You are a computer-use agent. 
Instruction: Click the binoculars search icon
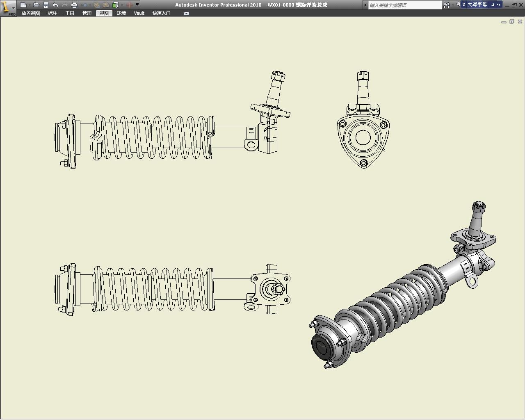point(447,5)
